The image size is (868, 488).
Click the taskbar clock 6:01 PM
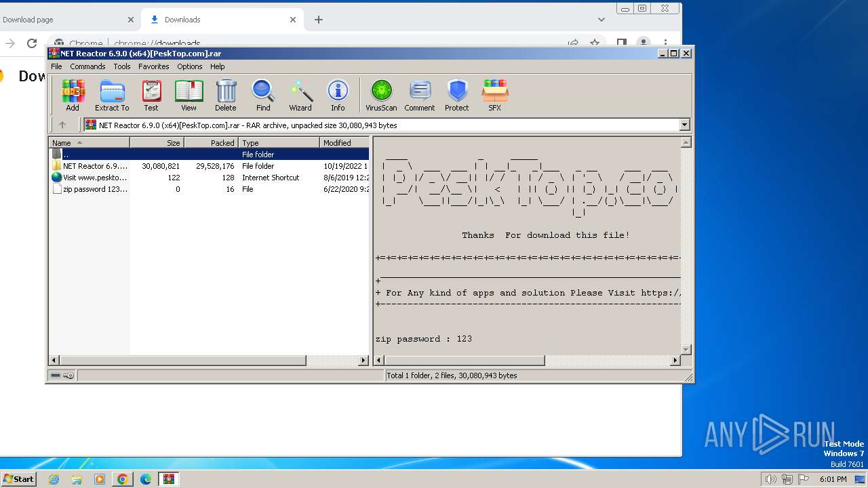(833, 479)
